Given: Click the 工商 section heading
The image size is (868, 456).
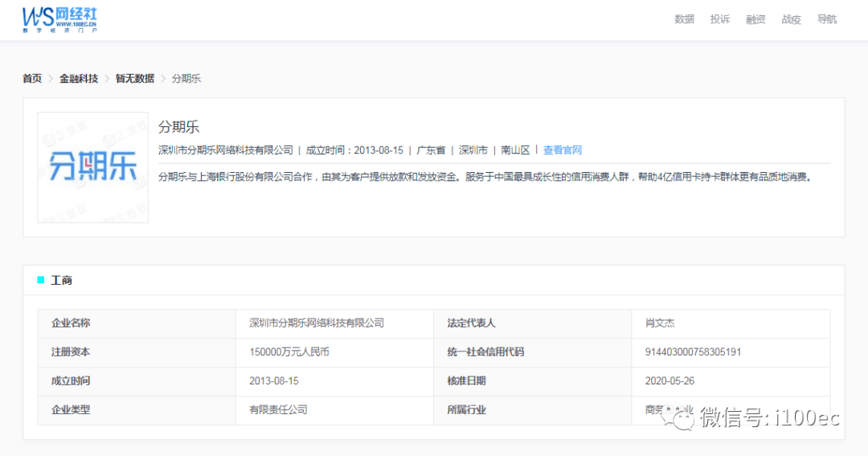Looking at the screenshot, I should pos(61,281).
